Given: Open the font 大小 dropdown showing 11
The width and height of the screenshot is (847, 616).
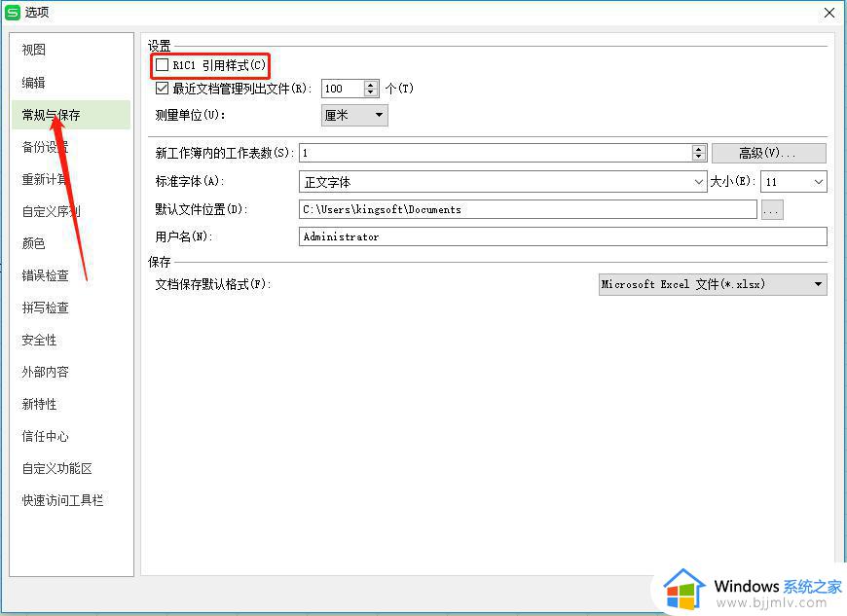Looking at the screenshot, I should point(793,182).
